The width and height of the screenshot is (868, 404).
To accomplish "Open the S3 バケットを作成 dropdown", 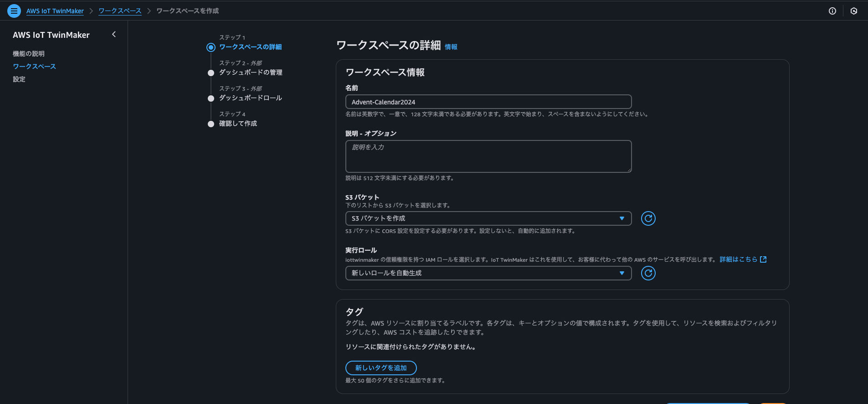I will point(488,218).
